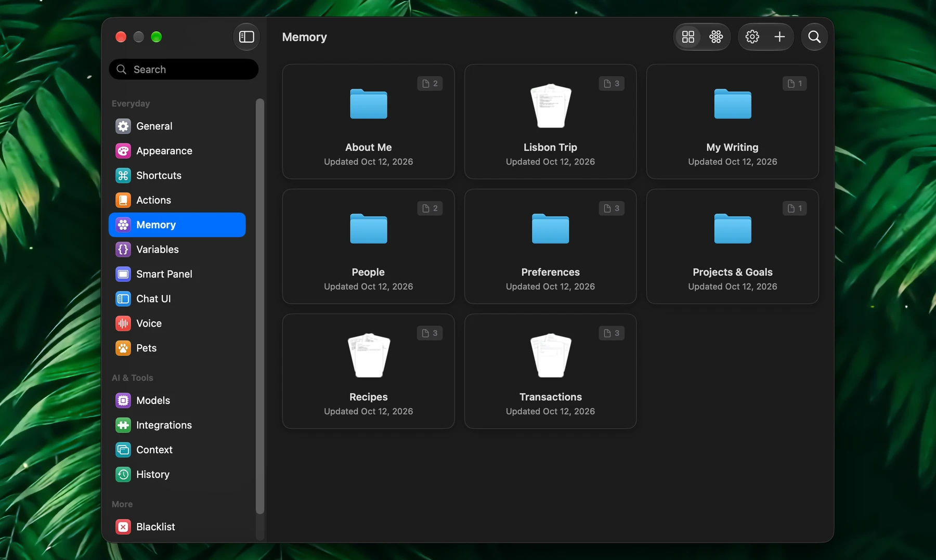Open Pets section
The image size is (936, 560).
177,348
